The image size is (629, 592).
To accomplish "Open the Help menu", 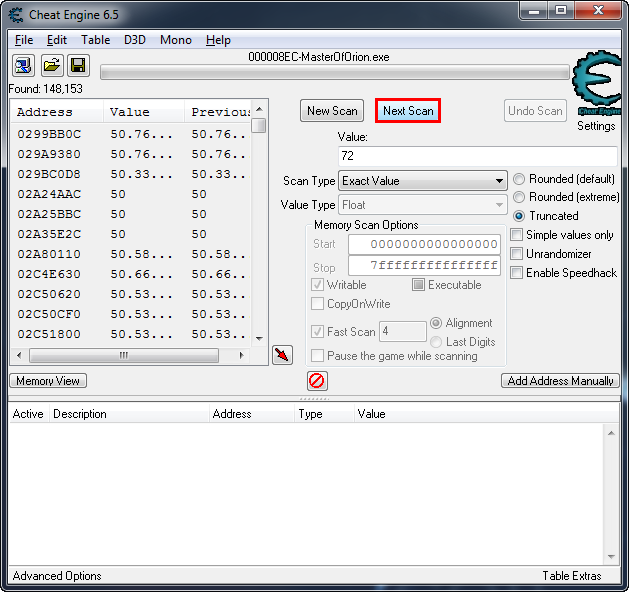I will pos(218,40).
